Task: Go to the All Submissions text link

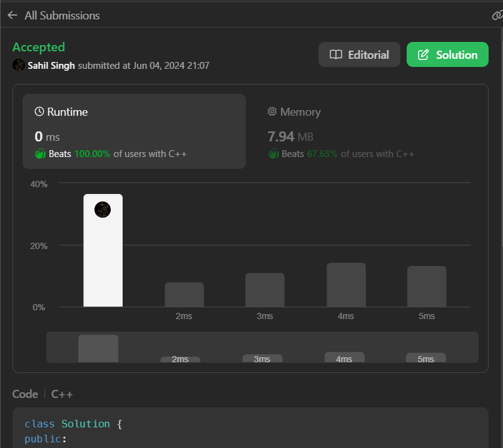Action: pyautogui.click(x=62, y=16)
